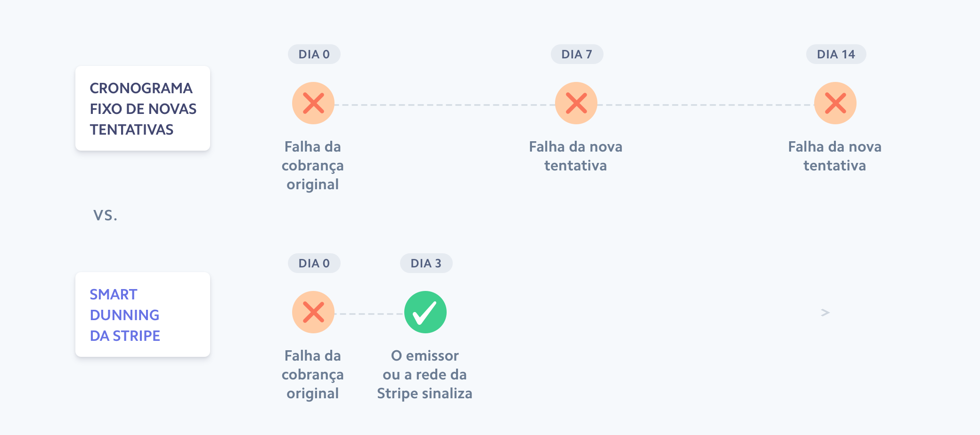Click the small gray right chevron arrow

pyautogui.click(x=825, y=313)
